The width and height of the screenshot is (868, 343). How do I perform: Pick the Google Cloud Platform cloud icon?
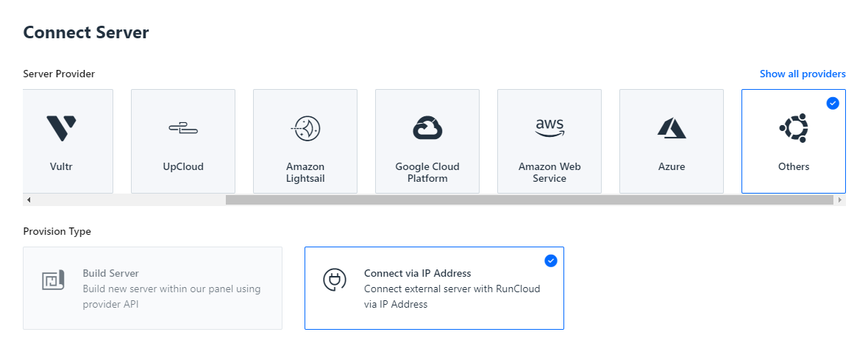pos(427,128)
